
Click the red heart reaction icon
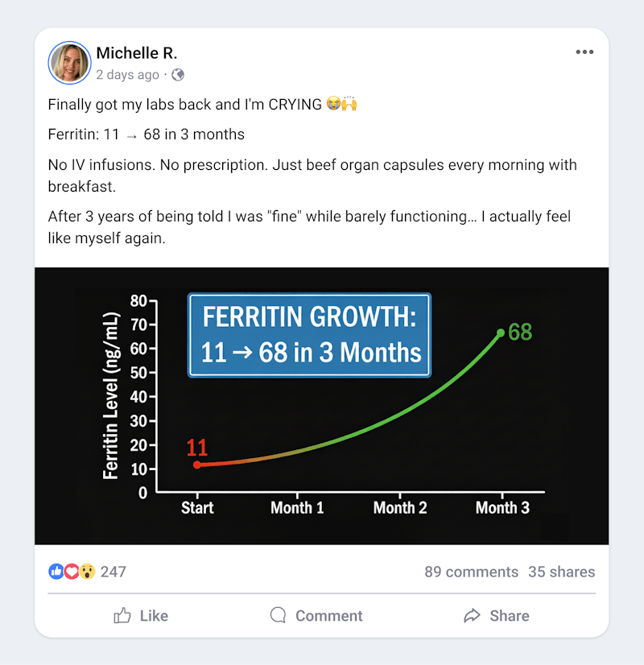(x=72, y=572)
